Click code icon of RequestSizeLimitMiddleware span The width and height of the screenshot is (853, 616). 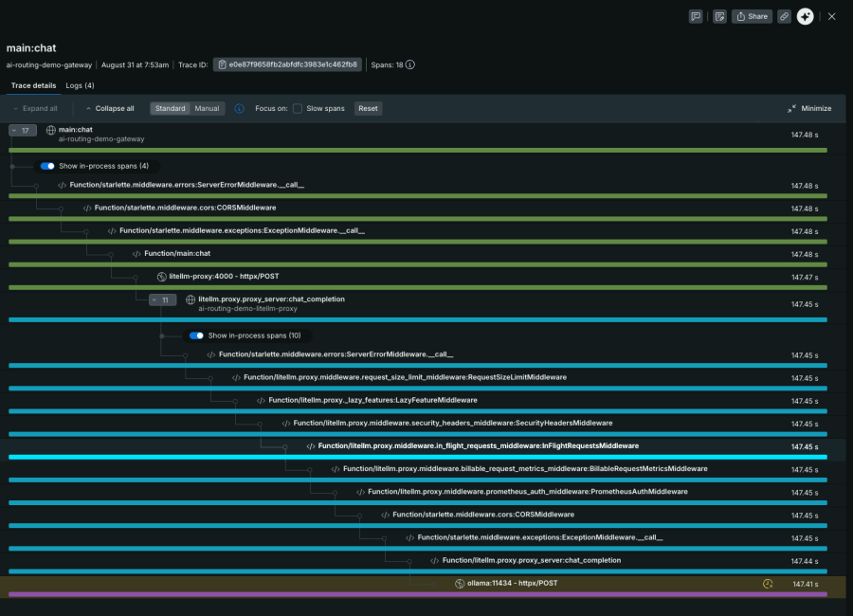236,377
